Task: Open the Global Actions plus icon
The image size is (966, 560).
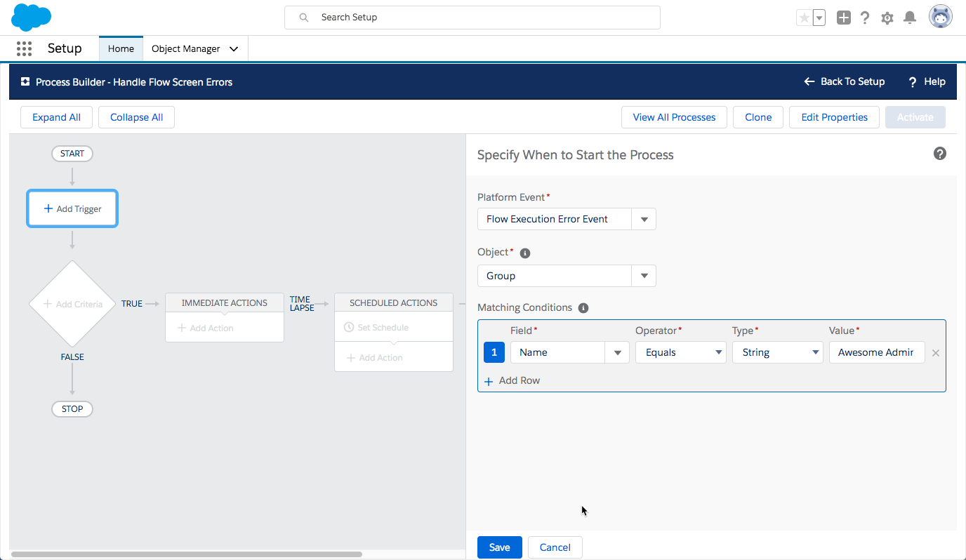Action: pyautogui.click(x=843, y=17)
